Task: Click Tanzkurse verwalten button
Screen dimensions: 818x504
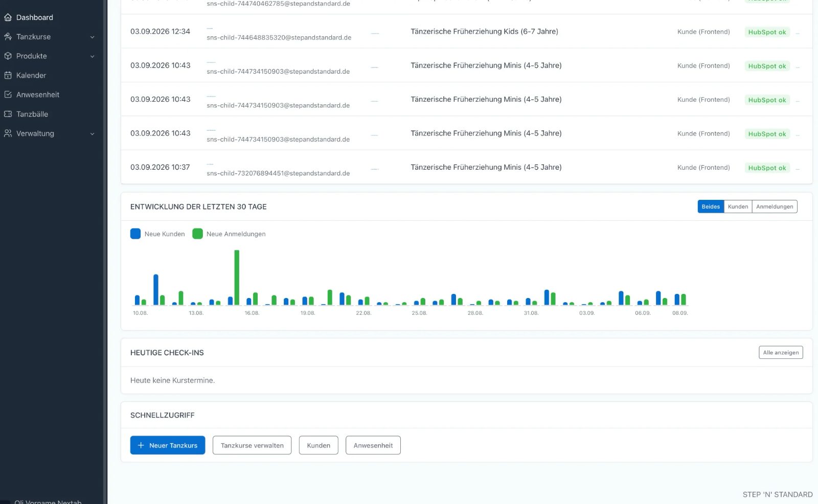Action: click(x=252, y=445)
